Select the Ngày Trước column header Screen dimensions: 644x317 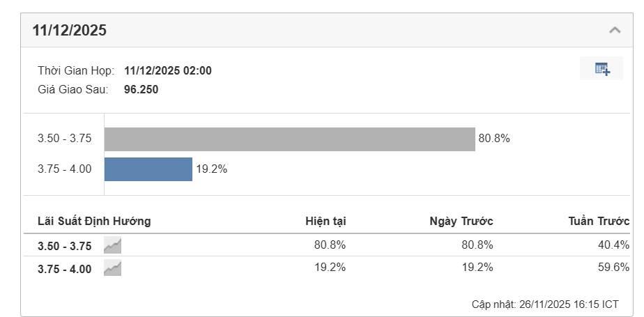pyautogui.click(x=461, y=222)
